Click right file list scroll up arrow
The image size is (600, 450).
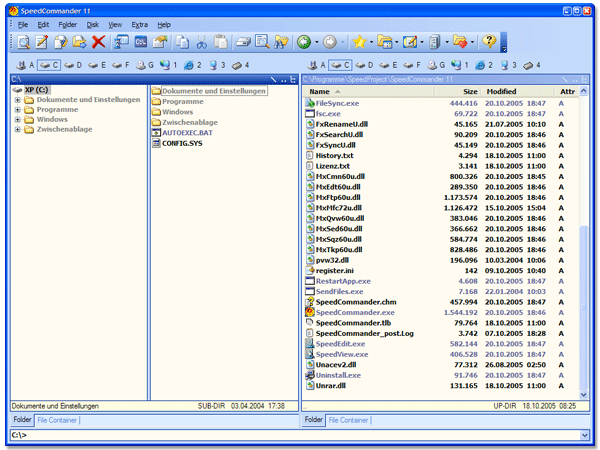[584, 91]
